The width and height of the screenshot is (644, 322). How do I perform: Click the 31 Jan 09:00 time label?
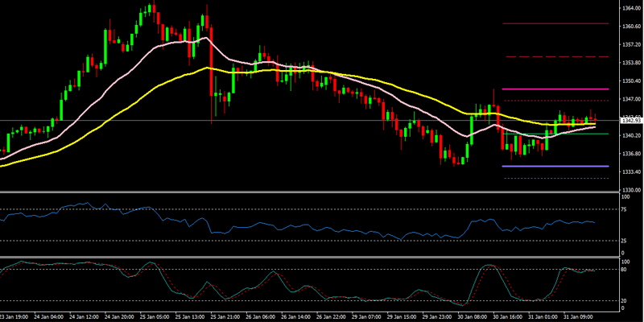tap(576, 316)
